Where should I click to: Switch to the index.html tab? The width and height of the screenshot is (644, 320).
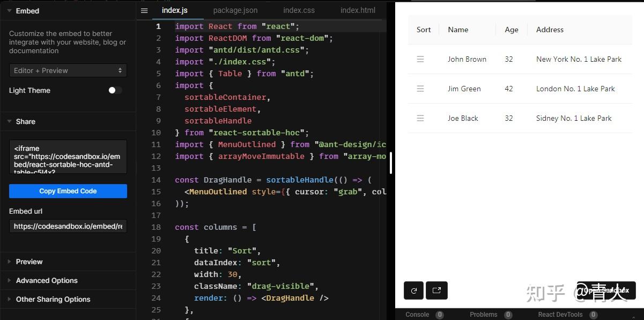point(358,10)
